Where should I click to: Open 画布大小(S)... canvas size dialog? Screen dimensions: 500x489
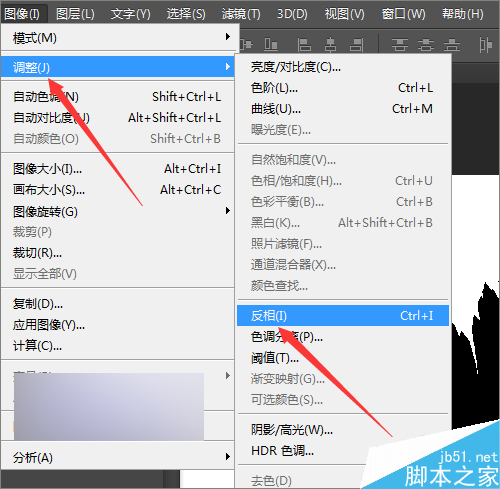(x=118, y=190)
